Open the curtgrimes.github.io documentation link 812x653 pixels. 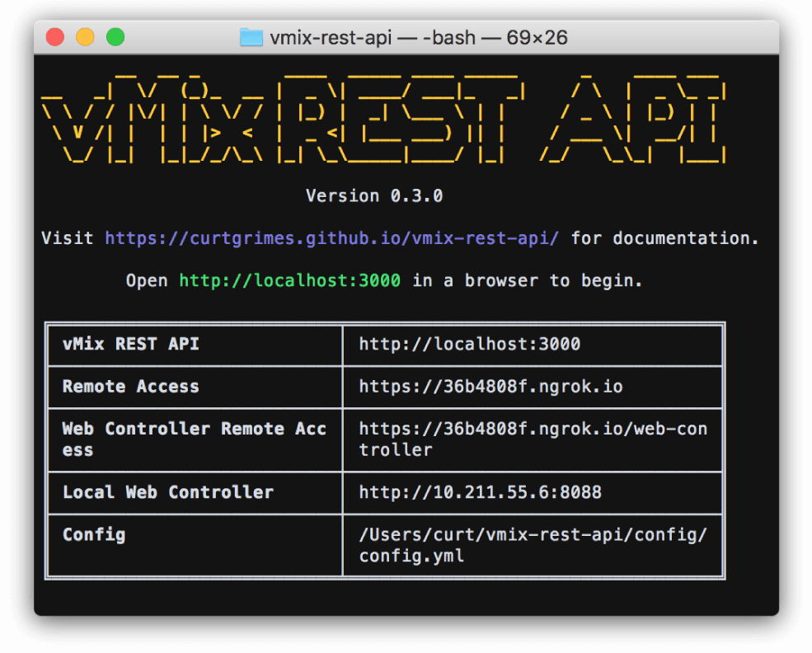pyautogui.click(x=332, y=238)
